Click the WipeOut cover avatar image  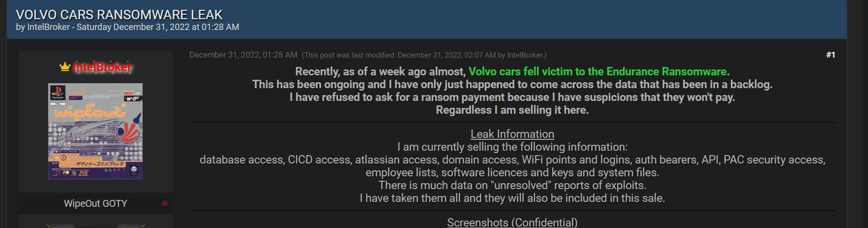click(x=95, y=131)
